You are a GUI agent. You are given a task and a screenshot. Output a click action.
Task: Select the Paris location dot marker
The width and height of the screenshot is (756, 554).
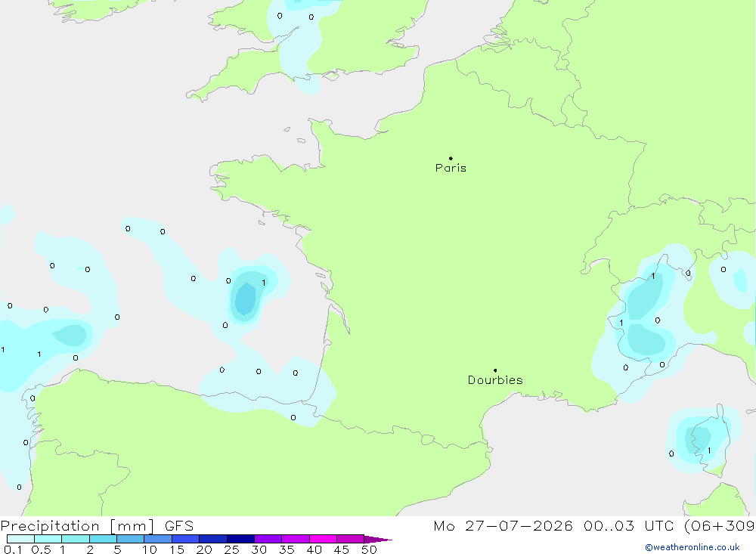[451, 158]
